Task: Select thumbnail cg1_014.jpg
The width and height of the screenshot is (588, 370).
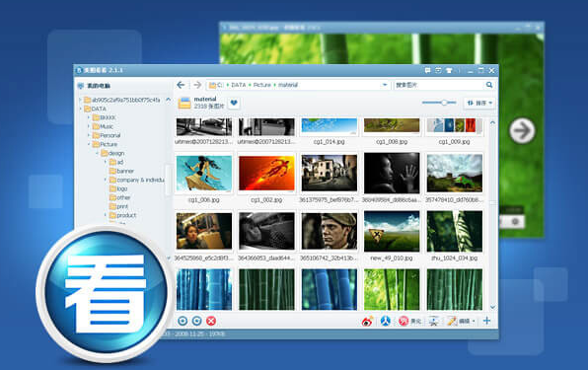Action: tap(329, 127)
